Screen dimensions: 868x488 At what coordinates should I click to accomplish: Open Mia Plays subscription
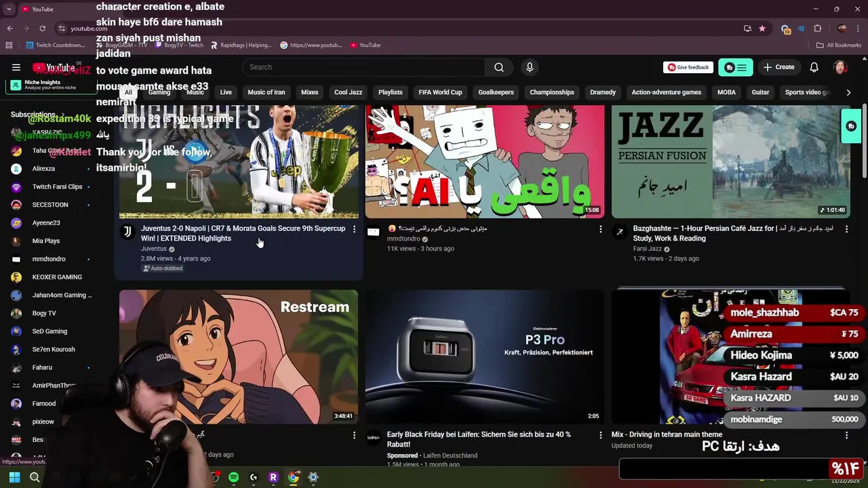click(46, 241)
